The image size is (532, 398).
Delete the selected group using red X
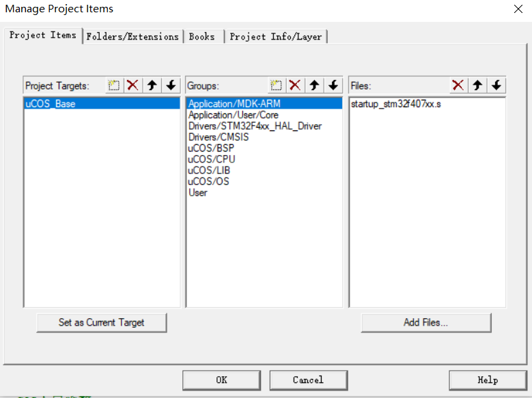pos(295,85)
